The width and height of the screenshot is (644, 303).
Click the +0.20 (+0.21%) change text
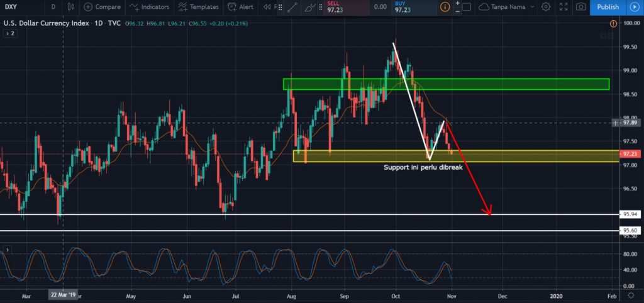click(228, 24)
